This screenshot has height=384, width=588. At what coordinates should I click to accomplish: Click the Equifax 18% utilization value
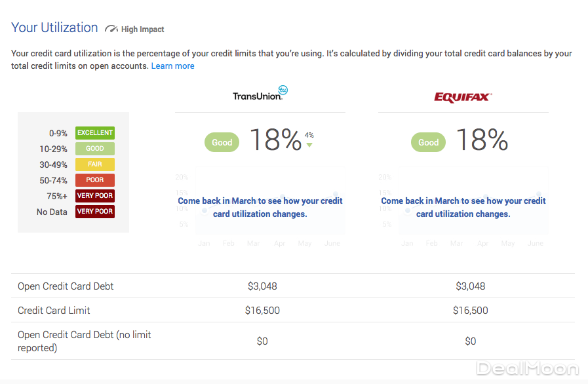click(481, 140)
